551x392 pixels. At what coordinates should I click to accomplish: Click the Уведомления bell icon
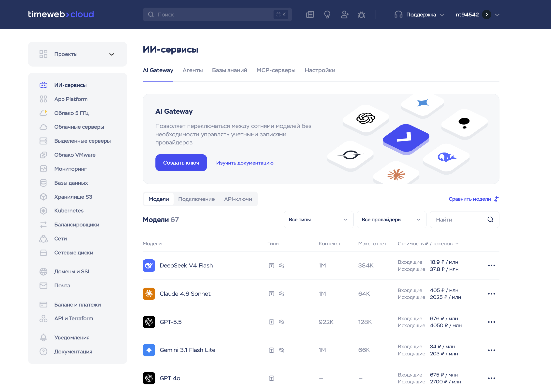click(43, 337)
